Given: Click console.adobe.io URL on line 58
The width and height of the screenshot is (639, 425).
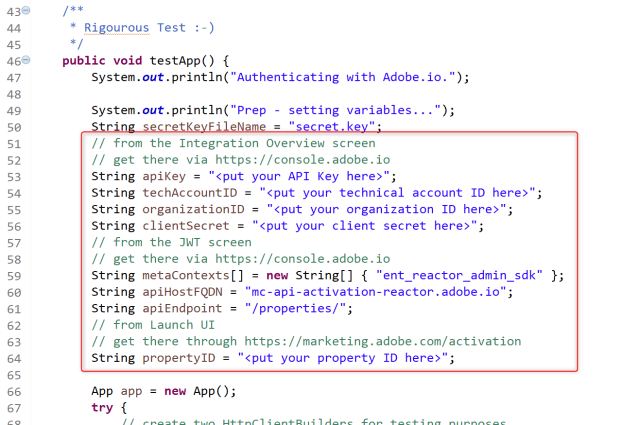Looking at the screenshot, I should (302, 259).
